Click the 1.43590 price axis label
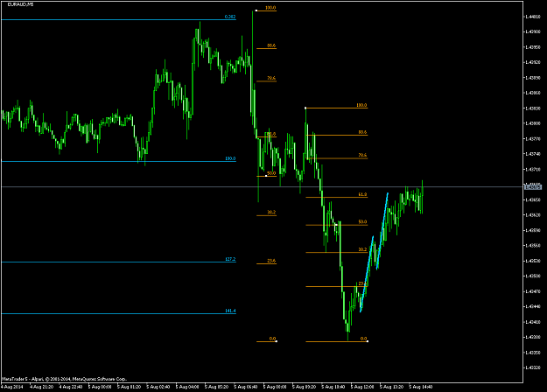 pyautogui.click(x=533, y=230)
